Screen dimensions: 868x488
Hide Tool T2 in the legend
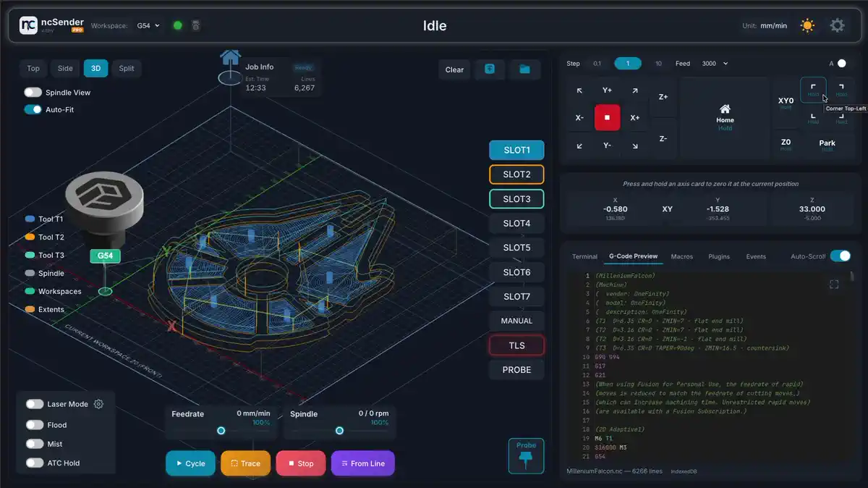point(45,237)
